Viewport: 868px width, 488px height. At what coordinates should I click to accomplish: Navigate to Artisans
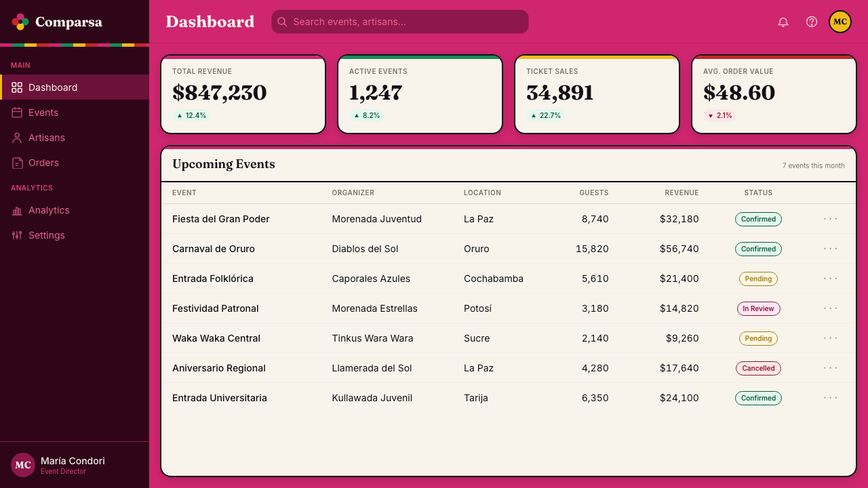[x=75, y=138]
